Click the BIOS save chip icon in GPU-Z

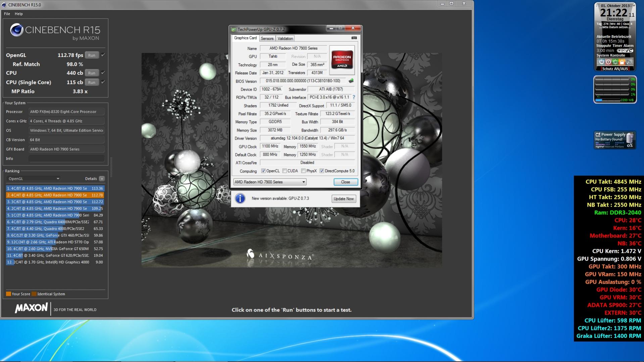point(351,81)
